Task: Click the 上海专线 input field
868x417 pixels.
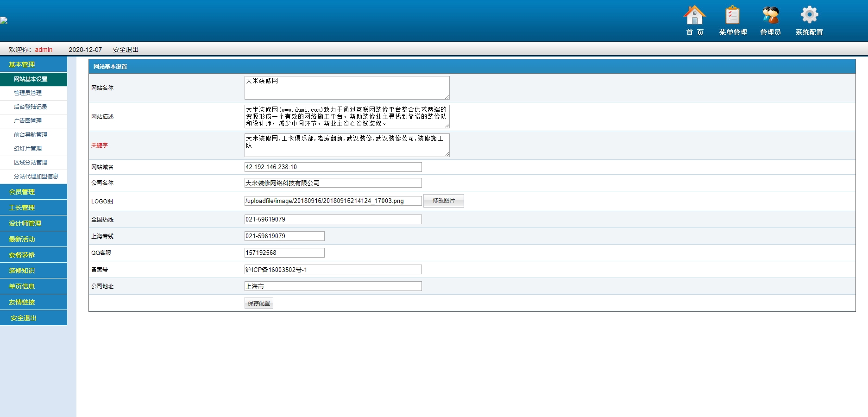Action: click(284, 236)
